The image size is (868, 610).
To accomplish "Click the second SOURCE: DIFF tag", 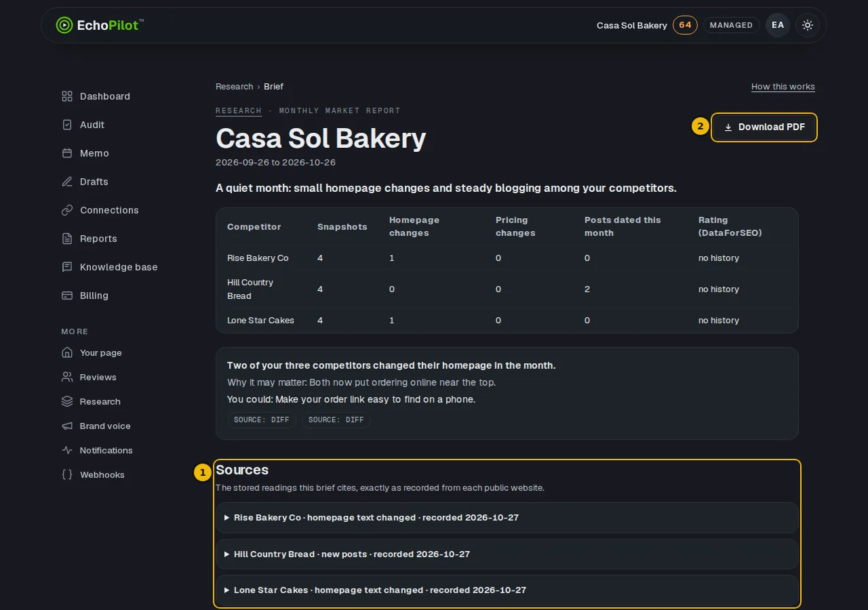I will [x=336, y=420].
